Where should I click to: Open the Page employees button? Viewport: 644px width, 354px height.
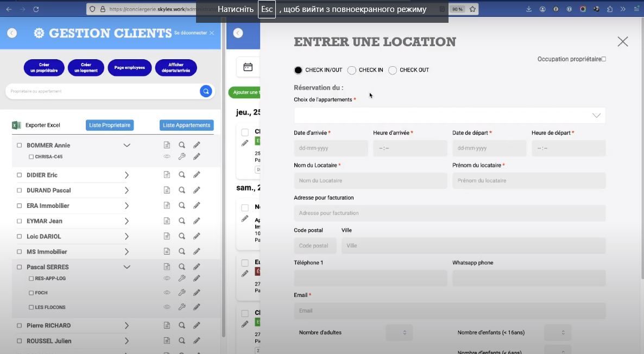point(129,68)
